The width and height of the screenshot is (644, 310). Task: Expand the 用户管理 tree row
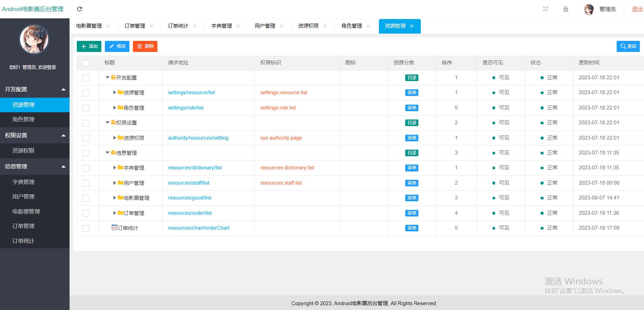coord(115,183)
